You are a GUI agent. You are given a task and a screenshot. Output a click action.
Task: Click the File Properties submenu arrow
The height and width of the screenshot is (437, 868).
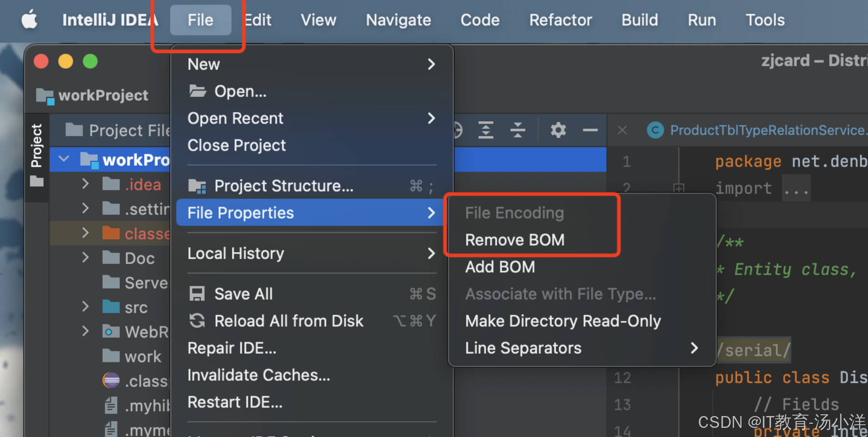(431, 213)
